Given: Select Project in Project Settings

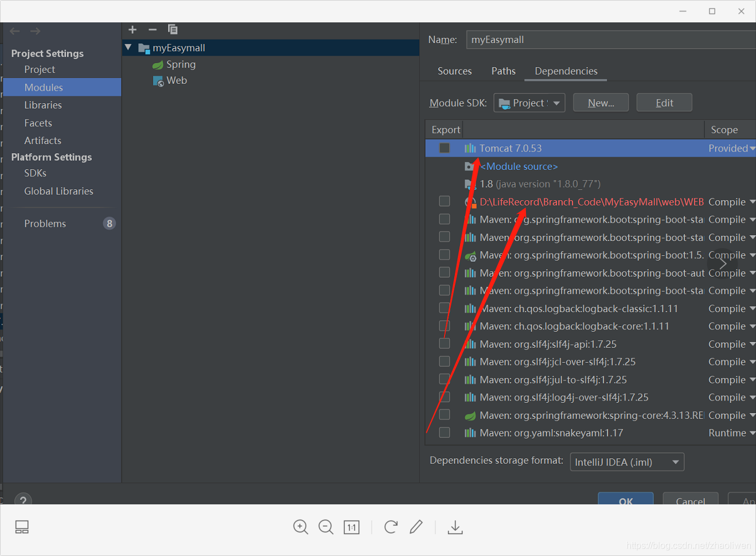Looking at the screenshot, I should (40, 69).
